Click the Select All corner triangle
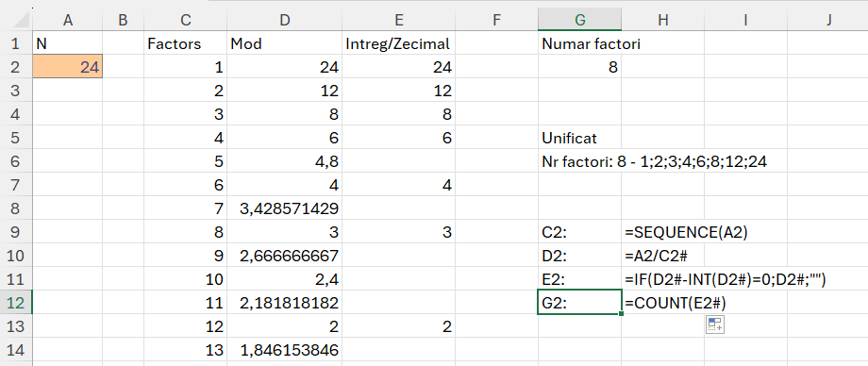This screenshot has height=366, width=868. coord(21,21)
